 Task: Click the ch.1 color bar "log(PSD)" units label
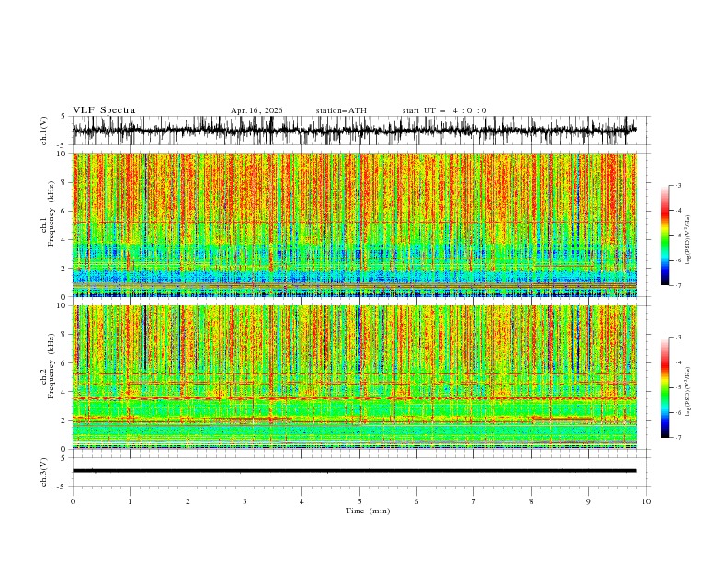(x=688, y=240)
